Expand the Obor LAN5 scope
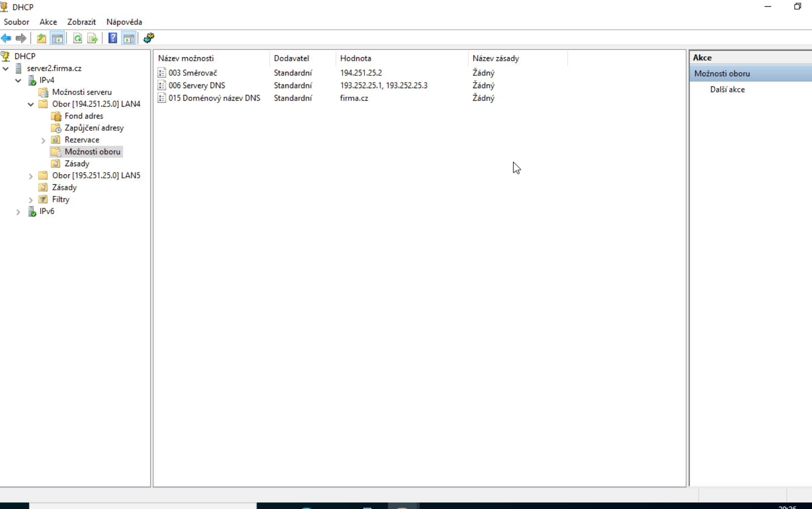Image resolution: width=812 pixels, height=509 pixels. (x=31, y=176)
